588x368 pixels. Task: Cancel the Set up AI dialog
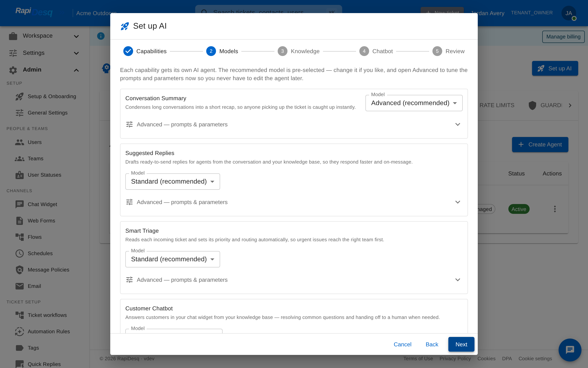(x=402, y=344)
